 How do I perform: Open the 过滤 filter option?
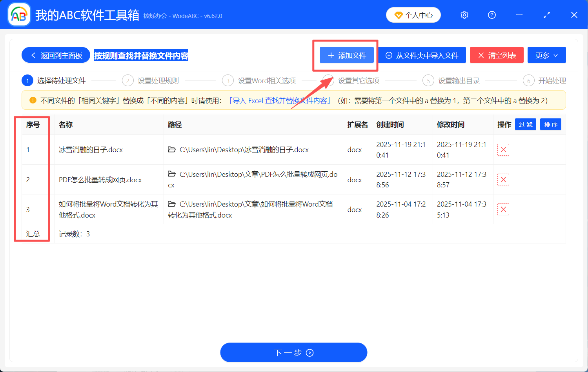[525, 124]
